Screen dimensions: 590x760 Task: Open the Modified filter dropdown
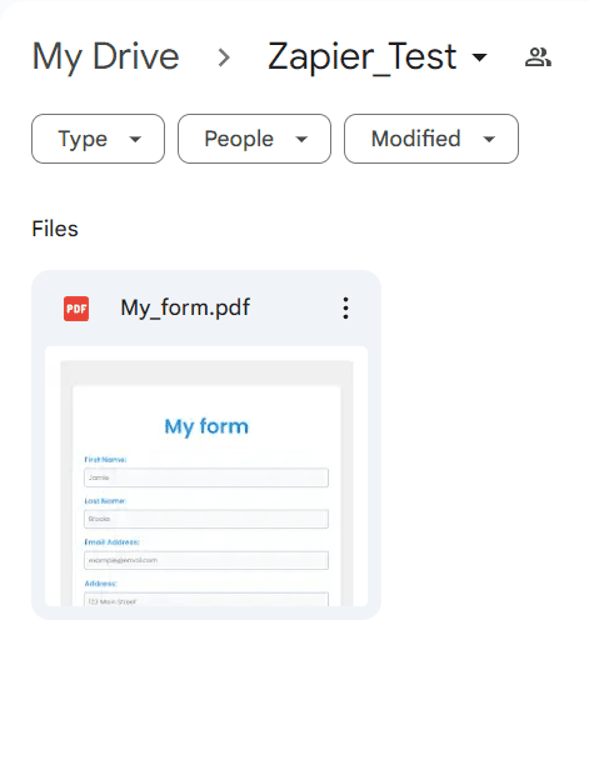coord(431,139)
